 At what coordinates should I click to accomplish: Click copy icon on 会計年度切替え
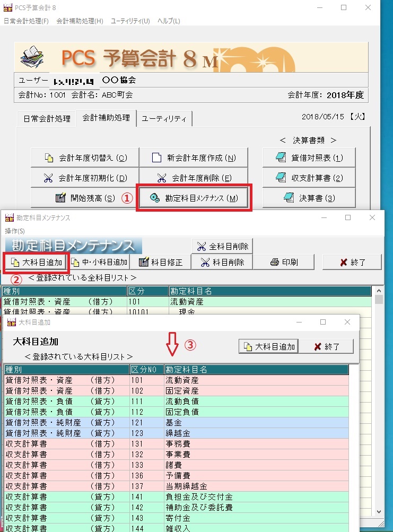49,158
